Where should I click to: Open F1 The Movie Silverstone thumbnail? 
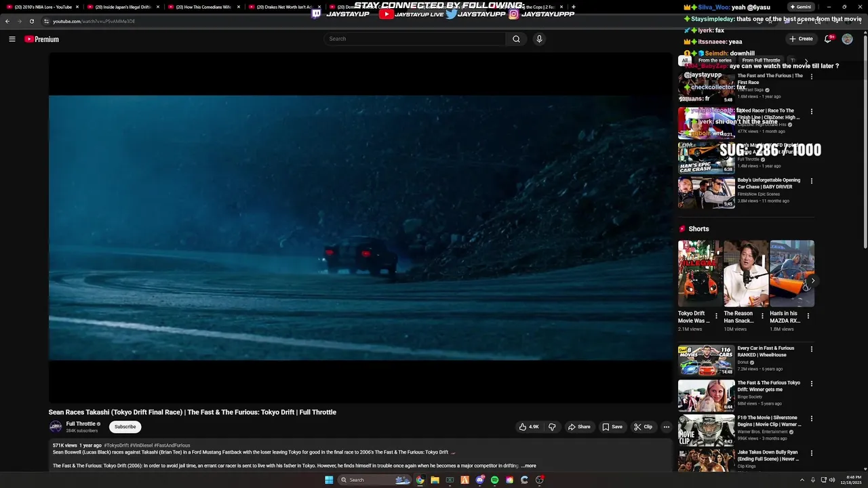click(x=706, y=430)
